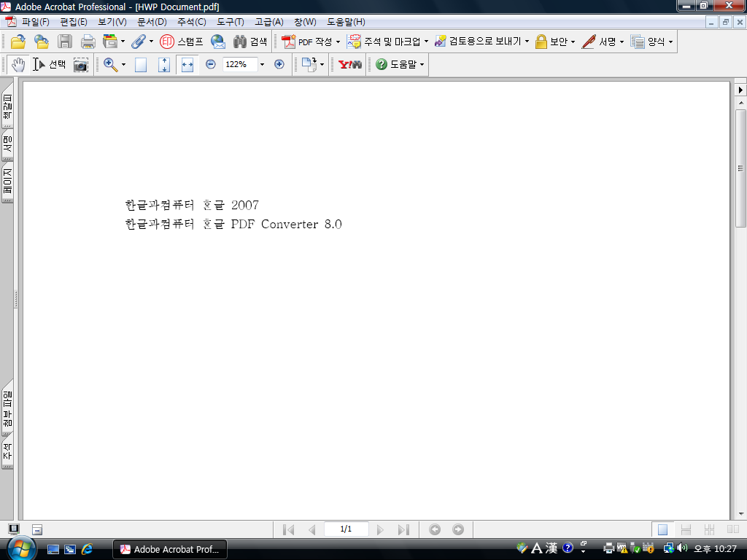The image size is (747, 560).
Task: Open the 양식 forms dropdown
Action: pos(651,42)
